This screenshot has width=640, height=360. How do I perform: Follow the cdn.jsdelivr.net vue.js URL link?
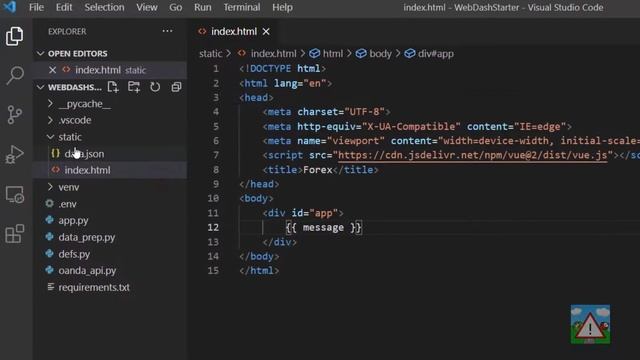(473, 156)
